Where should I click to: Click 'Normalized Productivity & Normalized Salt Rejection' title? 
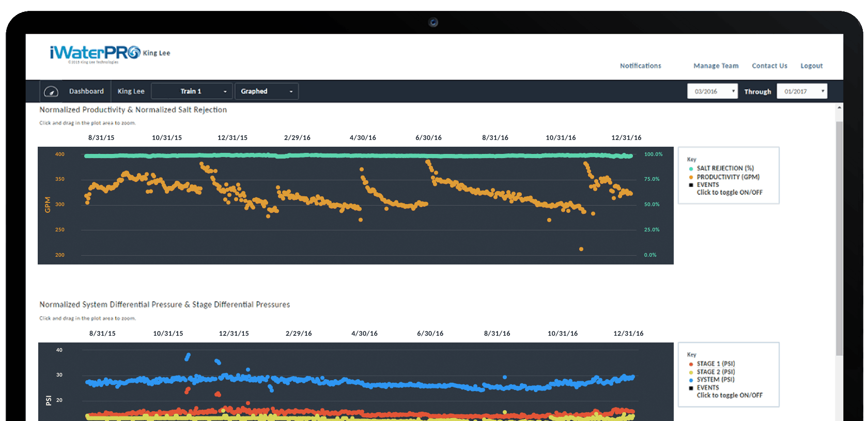coord(133,110)
